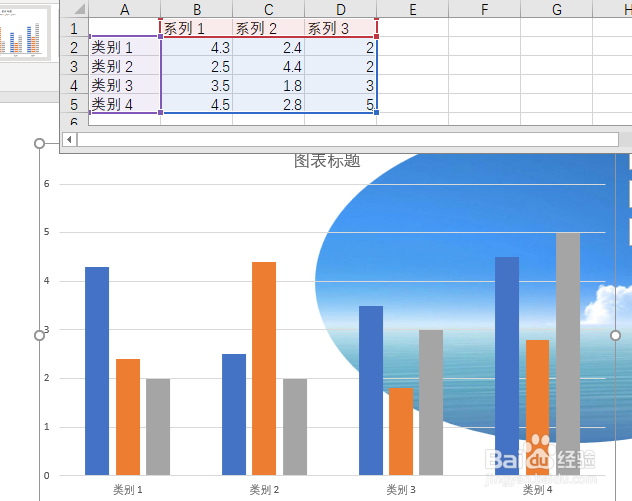Click cell D4 with value 3

point(341,85)
